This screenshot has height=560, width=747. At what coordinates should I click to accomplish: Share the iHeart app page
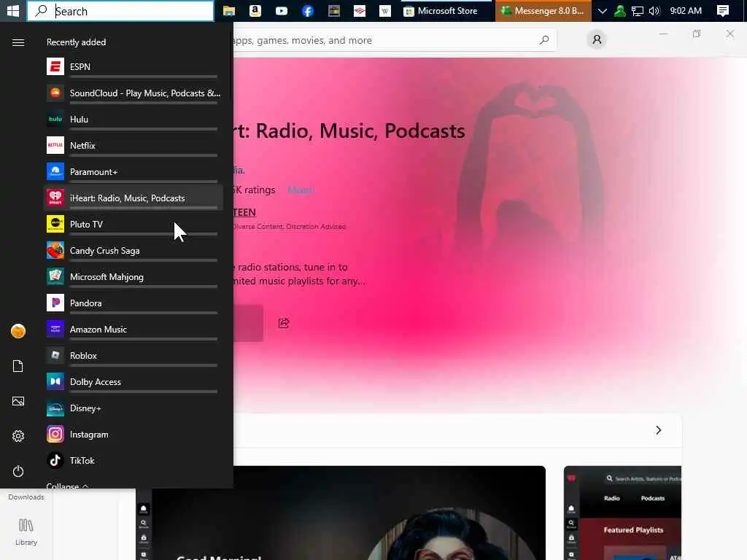click(x=284, y=323)
